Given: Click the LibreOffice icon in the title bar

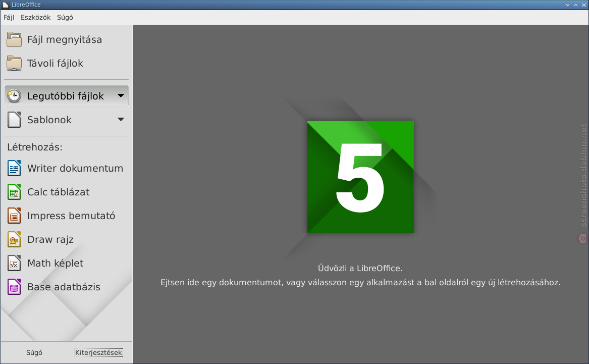Looking at the screenshot, I should tap(5, 5).
